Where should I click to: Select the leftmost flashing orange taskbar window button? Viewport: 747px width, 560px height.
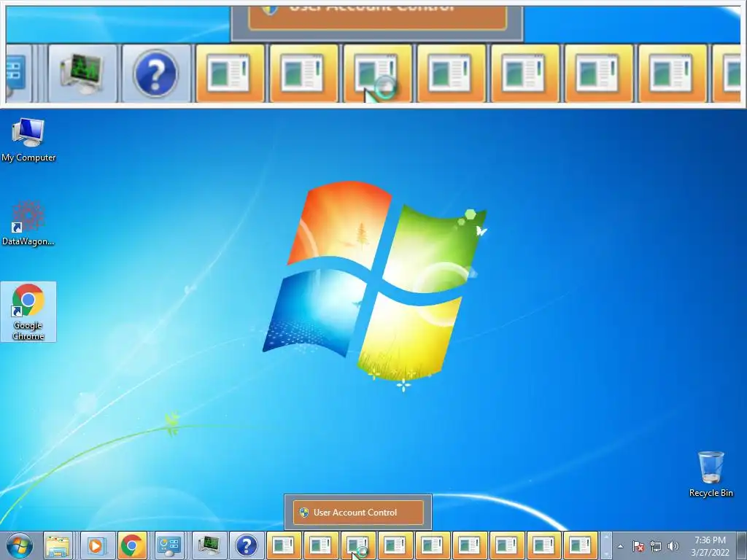pos(284,545)
